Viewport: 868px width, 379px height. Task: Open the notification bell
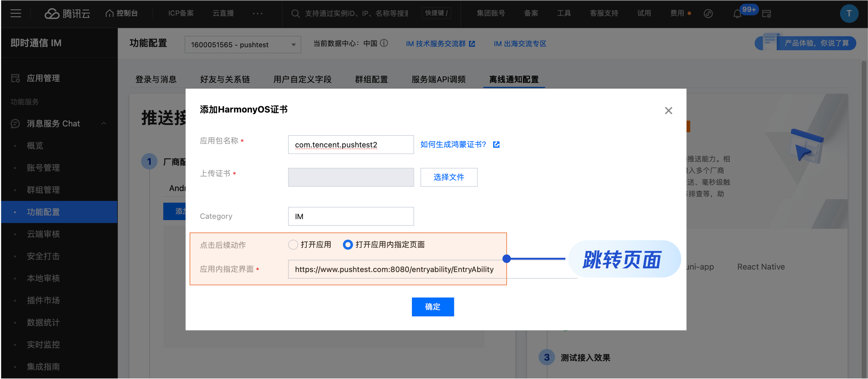(737, 14)
